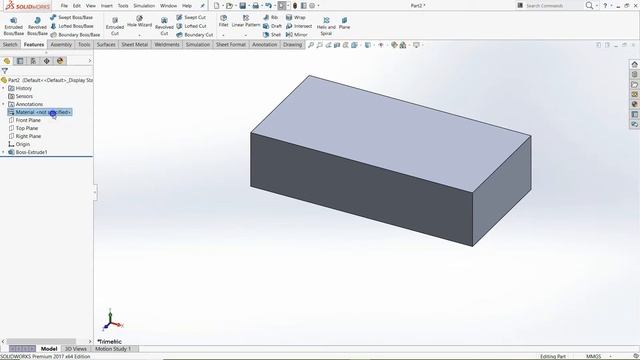Expand the Boss-Extrude1 feature node

pos(4,152)
